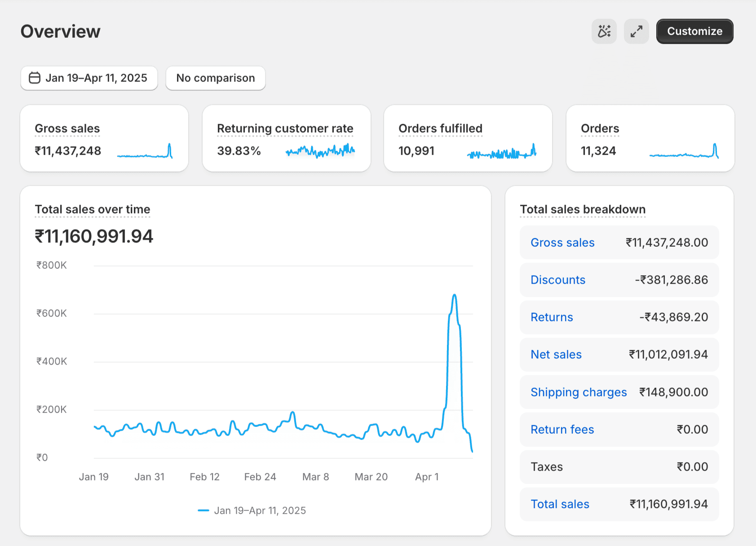Click Returns link in breakdown

(x=552, y=317)
